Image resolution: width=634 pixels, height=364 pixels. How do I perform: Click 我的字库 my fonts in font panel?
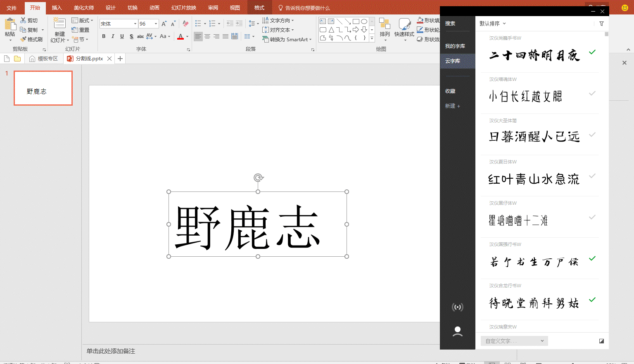click(x=455, y=46)
